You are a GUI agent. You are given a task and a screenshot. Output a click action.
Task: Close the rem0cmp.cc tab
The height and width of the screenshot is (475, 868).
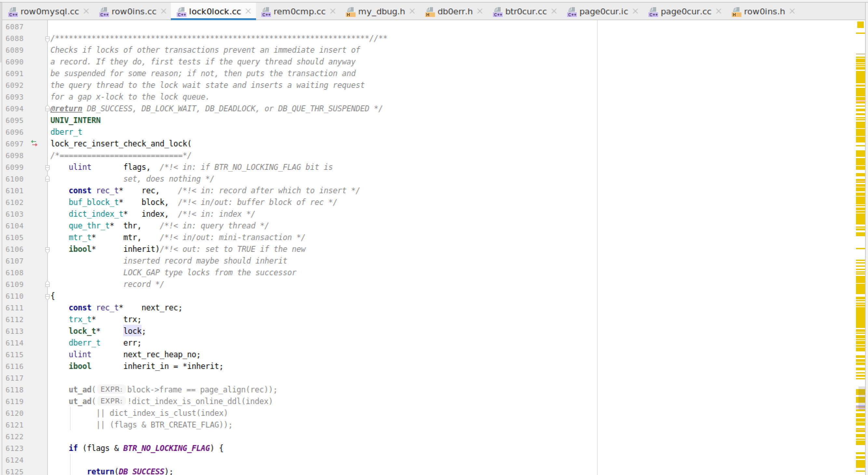coord(333,11)
